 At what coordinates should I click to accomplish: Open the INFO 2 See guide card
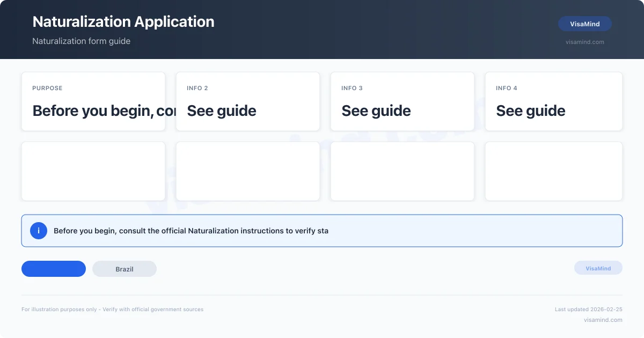click(248, 101)
